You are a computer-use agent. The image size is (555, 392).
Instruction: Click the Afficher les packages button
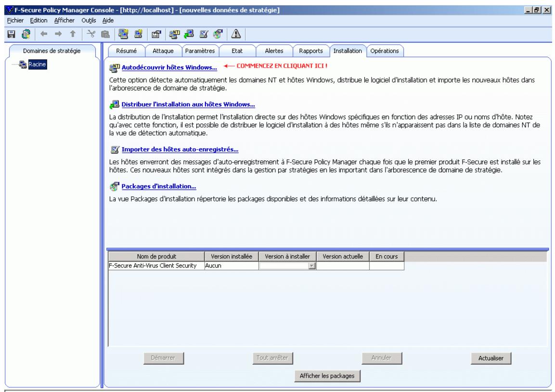[x=327, y=376]
